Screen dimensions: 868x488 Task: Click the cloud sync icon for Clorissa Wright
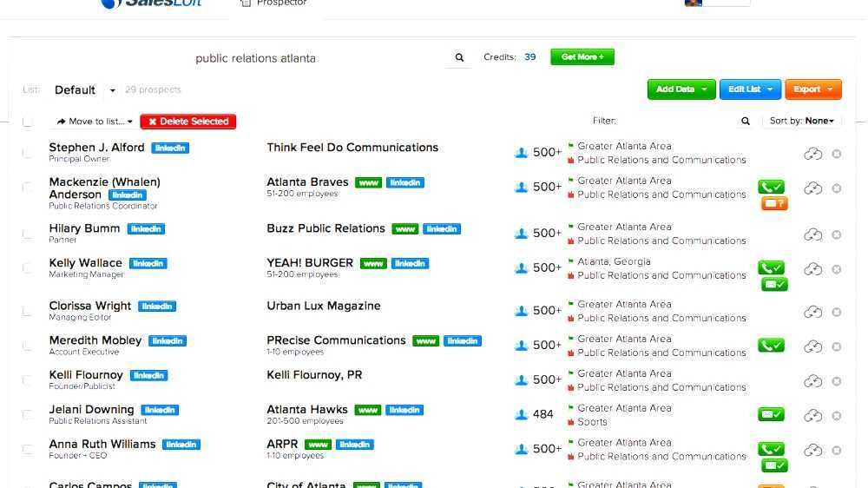pos(812,313)
